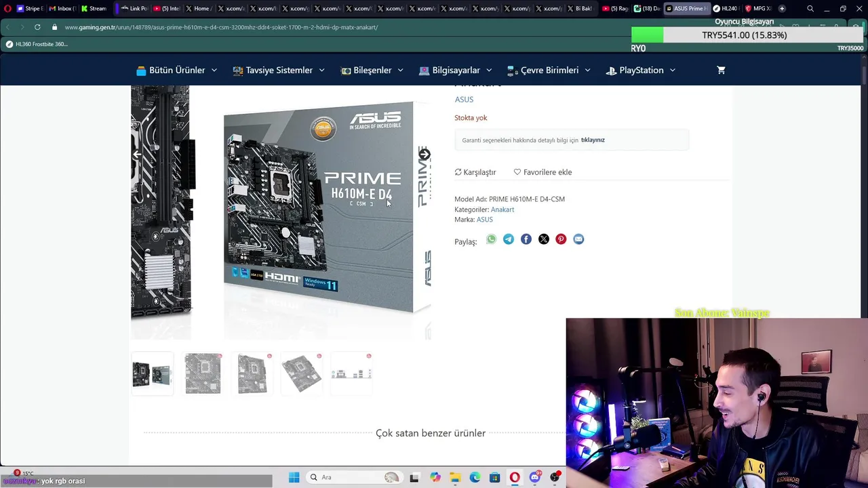Share product via email icon
The image size is (868, 488).
(578, 239)
